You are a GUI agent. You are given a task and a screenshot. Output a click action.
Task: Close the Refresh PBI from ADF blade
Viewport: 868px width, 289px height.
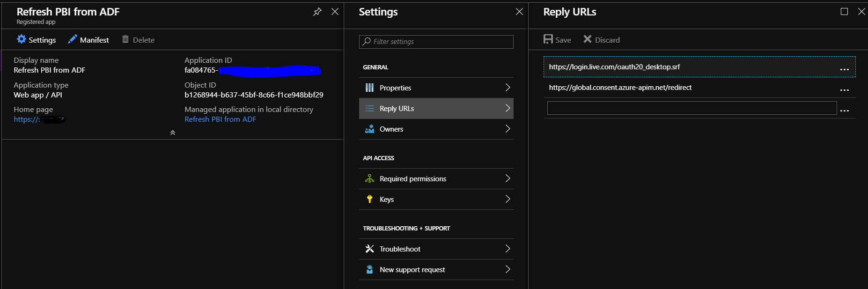click(335, 12)
